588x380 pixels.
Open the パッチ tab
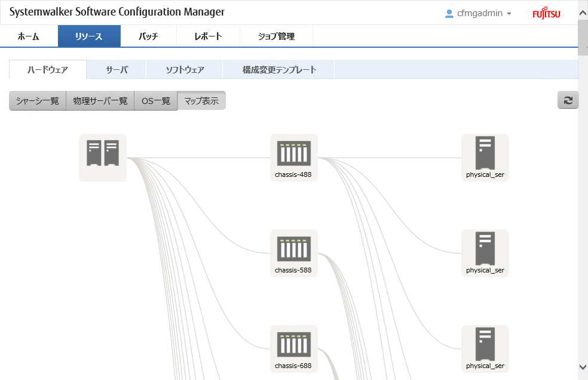click(149, 36)
